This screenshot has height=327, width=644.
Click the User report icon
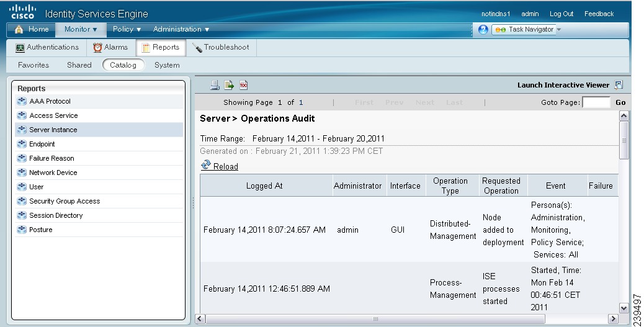(x=22, y=187)
